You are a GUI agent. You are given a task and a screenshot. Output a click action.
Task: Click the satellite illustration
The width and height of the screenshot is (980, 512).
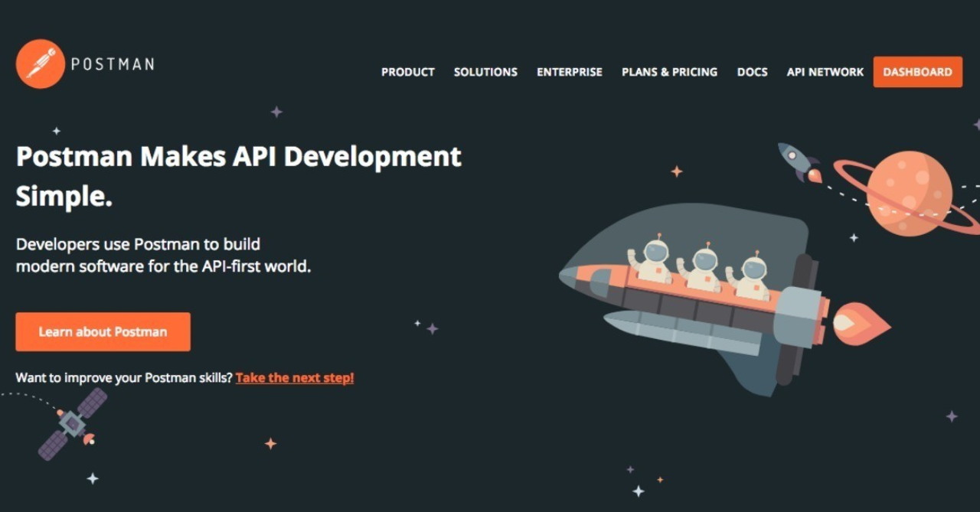click(x=73, y=422)
